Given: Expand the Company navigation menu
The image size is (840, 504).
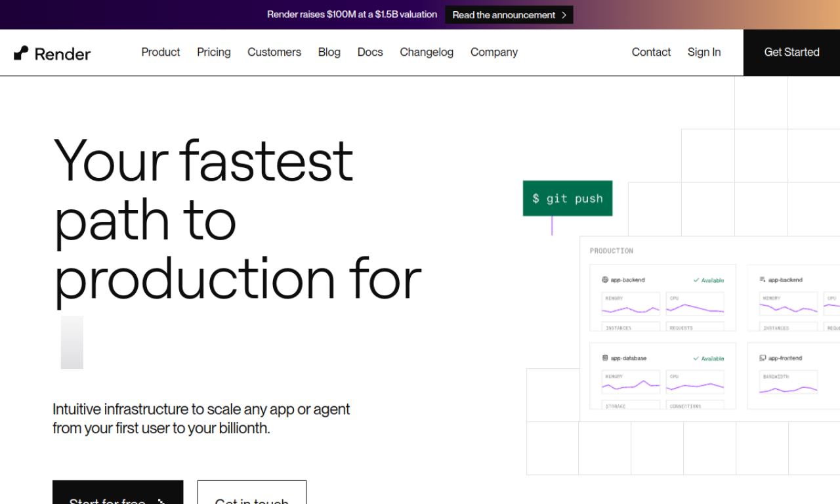Looking at the screenshot, I should pyautogui.click(x=493, y=52).
